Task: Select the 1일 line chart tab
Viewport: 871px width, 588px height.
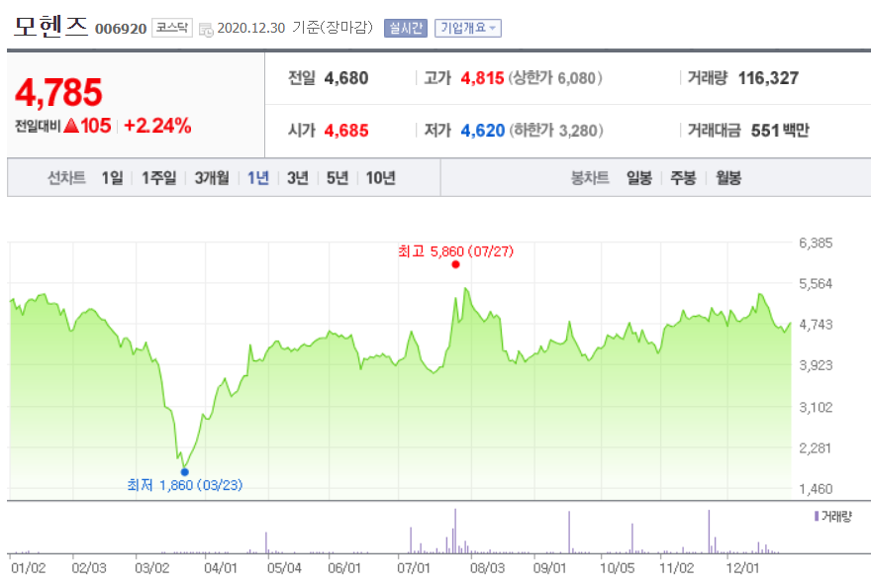Action: point(112,178)
